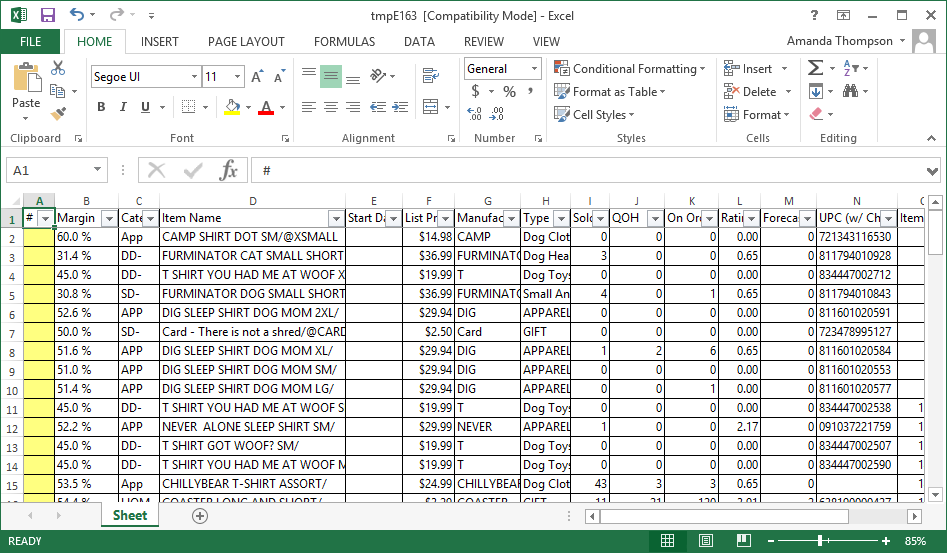947x553 pixels.
Task: Toggle Align Left horizontal alignment
Action: (309, 107)
